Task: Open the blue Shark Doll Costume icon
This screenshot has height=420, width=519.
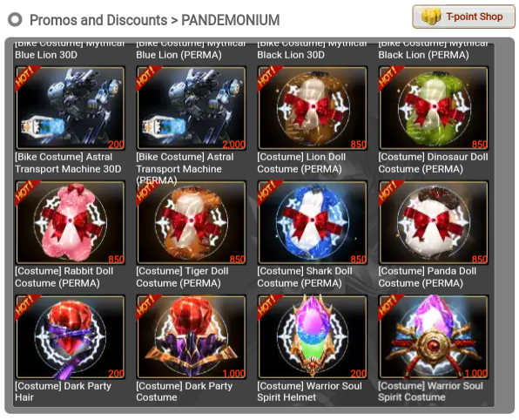Action: pyautogui.click(x=312, y=222)
